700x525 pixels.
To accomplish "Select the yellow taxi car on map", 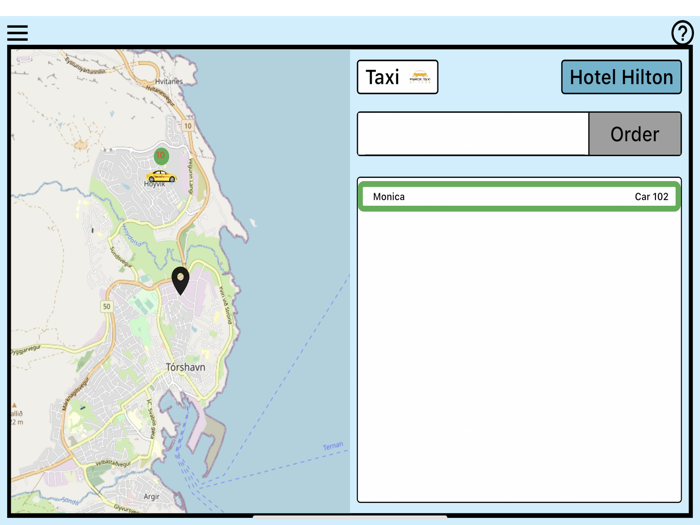I will (161, 176).
